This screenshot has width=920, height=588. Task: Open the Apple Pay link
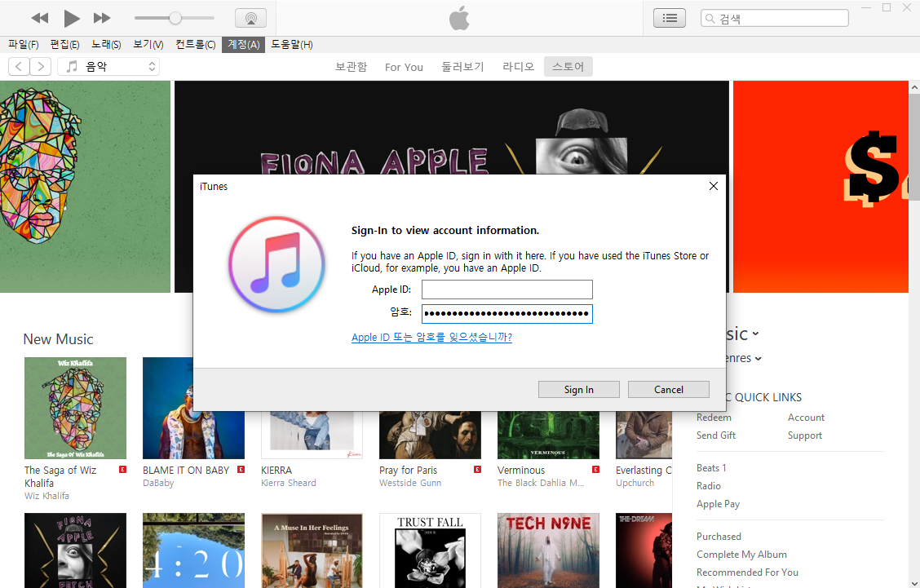coord(719,504)
